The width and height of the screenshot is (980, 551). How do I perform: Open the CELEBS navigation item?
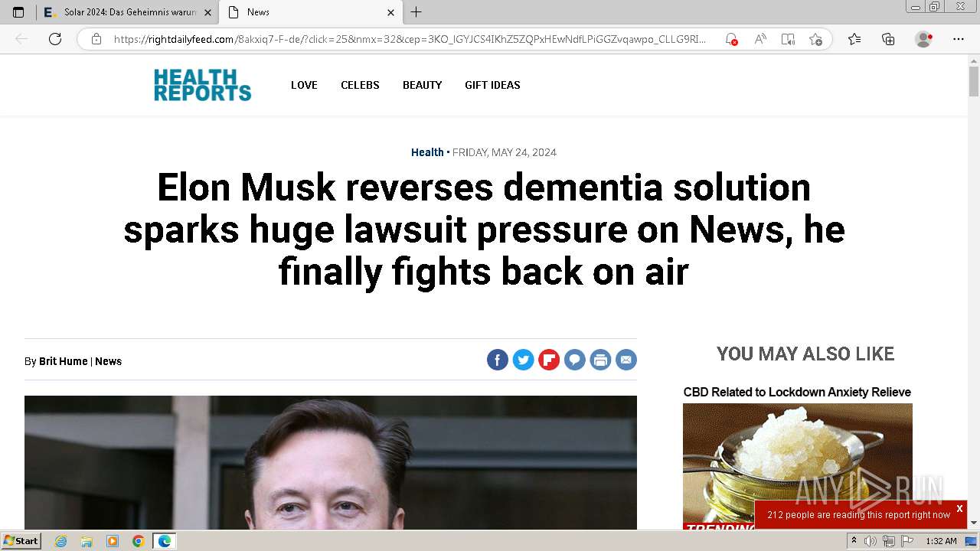(x=360, y=85)
